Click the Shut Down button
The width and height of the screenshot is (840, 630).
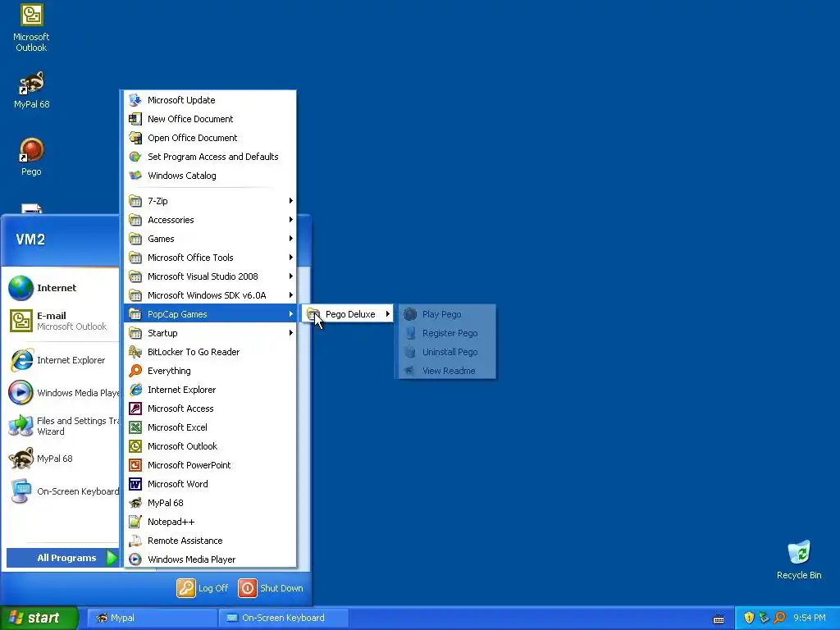pos(271,588)
